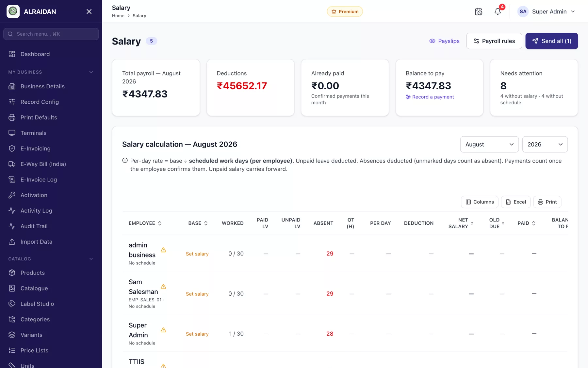Click the Deductions ₹45652.17 value

tap(242, 86)
